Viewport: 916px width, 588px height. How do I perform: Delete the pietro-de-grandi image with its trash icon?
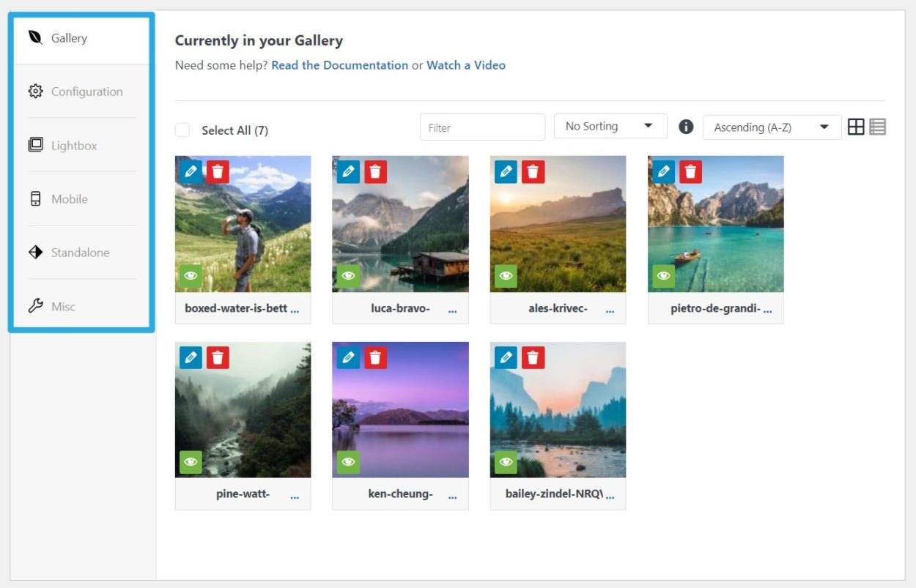pyautogui.click(x=690, y=171)
